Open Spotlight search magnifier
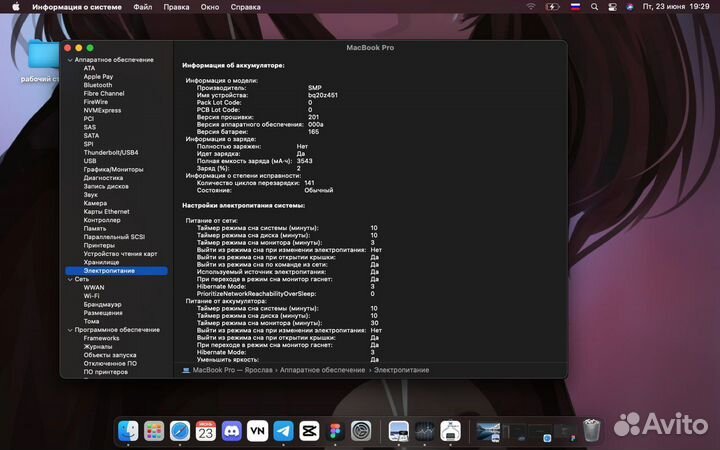 [x=594, y=7]
